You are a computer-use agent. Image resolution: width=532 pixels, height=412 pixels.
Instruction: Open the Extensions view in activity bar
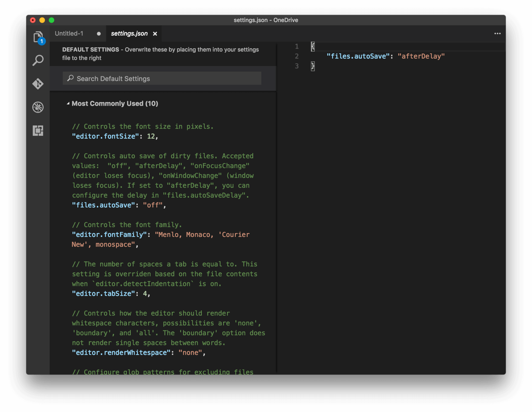(x=38, y=130)
